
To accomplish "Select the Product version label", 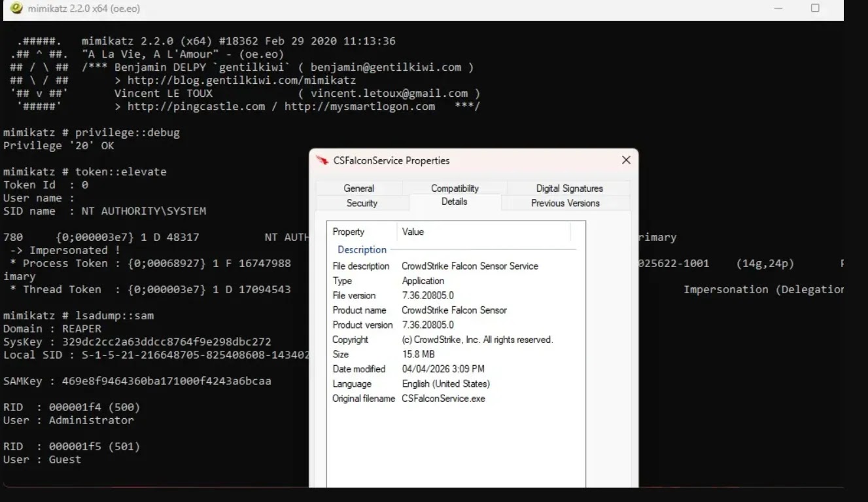I will click(362, 325).
